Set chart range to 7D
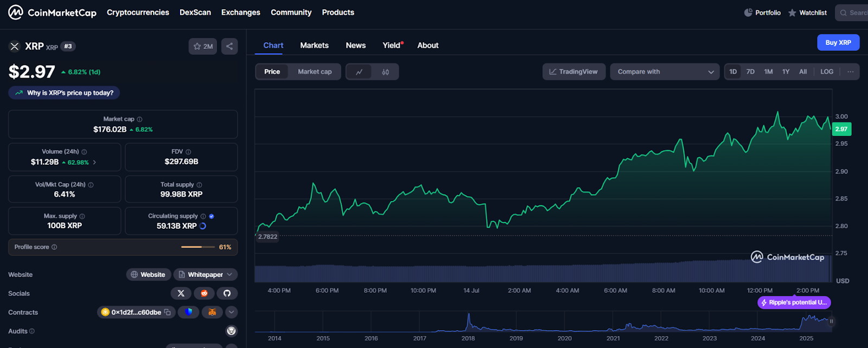 pos(750,72)
